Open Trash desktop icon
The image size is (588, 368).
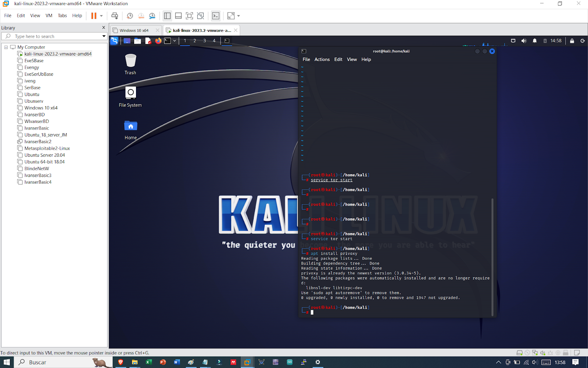[x=130, y=64]
